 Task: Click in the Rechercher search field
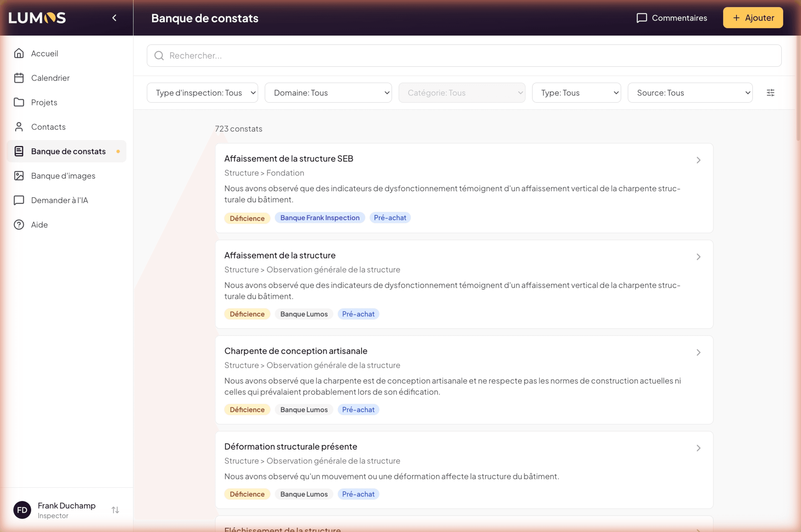pyautogui.click(x=464, y=56)
